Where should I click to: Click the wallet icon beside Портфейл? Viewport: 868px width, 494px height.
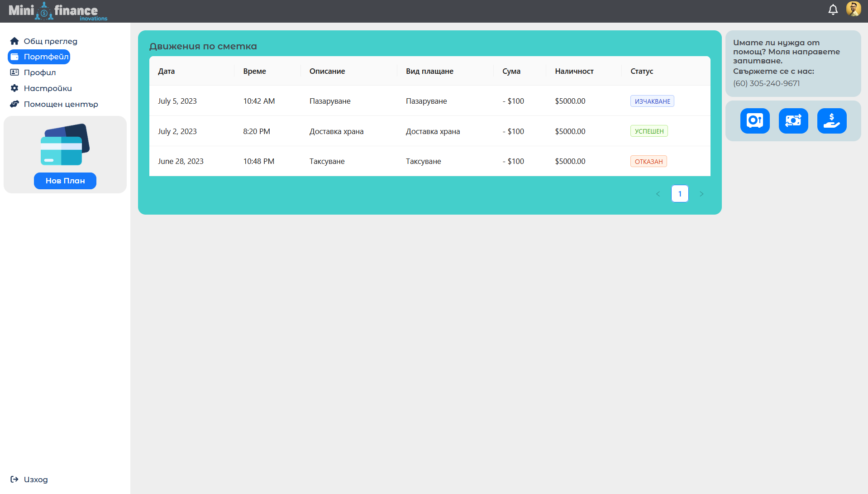[14, 57]
